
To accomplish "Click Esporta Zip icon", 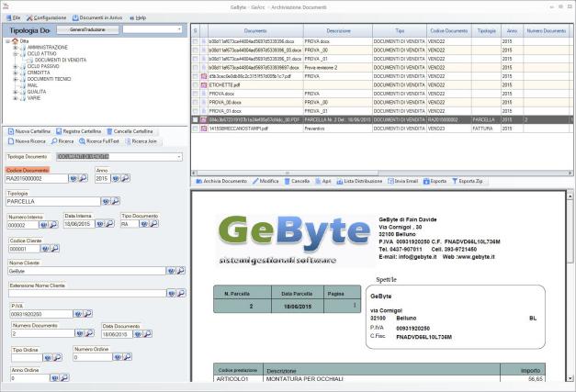I will pos(455,181).
